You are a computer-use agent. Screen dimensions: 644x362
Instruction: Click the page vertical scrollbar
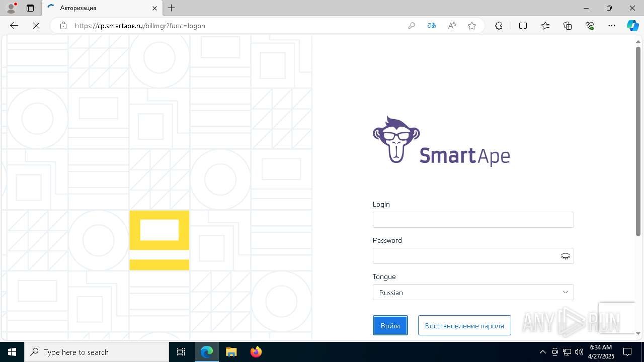[638, 141]
